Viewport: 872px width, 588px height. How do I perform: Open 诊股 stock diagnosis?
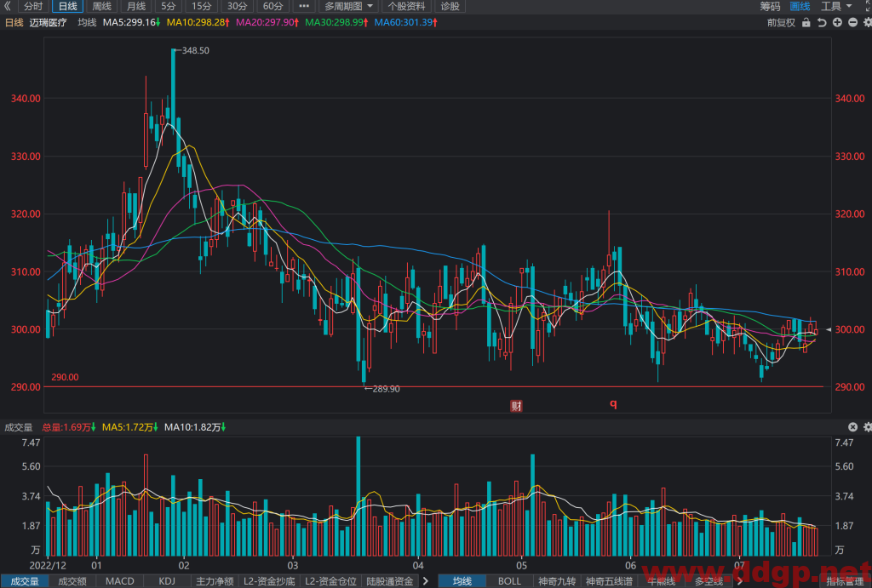(x=450, y=6)
